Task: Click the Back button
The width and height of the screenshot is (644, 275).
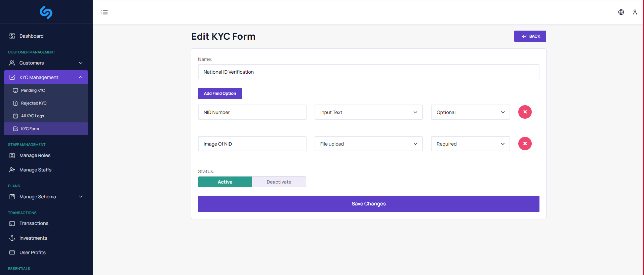Action: 530,36
